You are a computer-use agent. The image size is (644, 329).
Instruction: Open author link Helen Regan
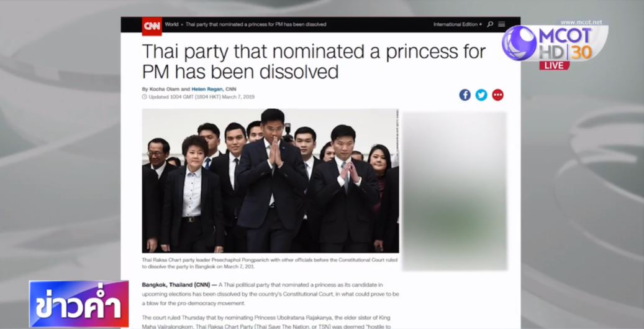point(207,89)
